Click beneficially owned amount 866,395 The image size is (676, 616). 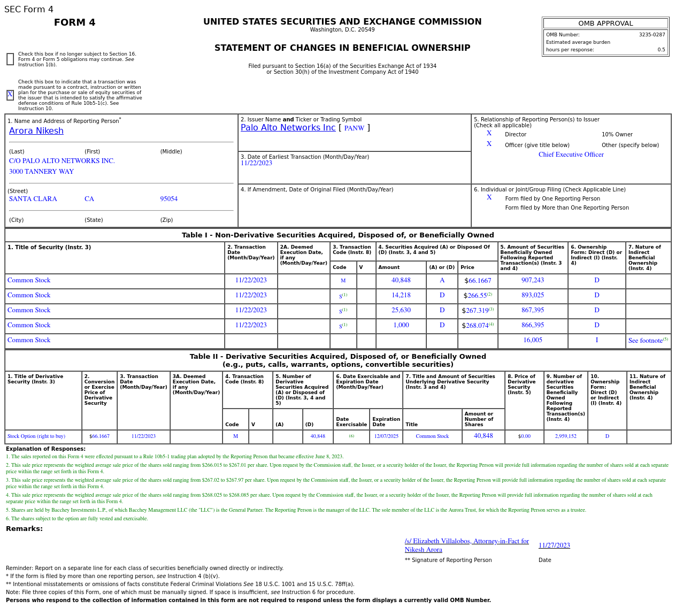tap(533, 325)
